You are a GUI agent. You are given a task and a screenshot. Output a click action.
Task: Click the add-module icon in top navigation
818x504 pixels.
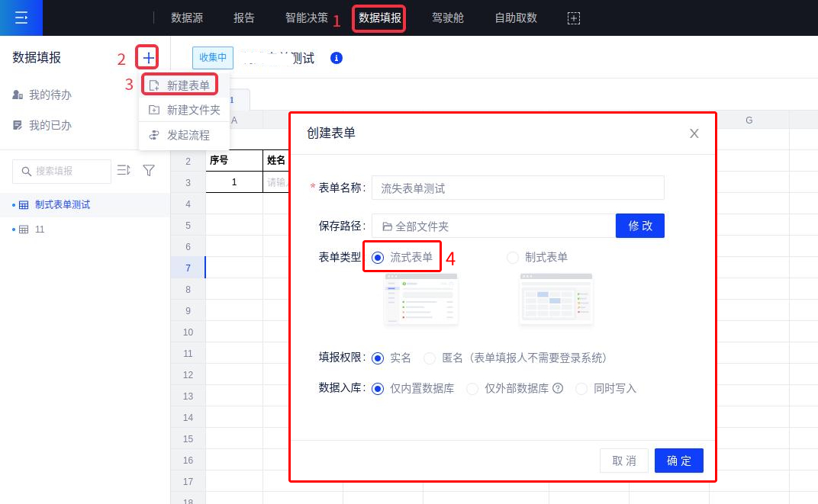point(574,18)
